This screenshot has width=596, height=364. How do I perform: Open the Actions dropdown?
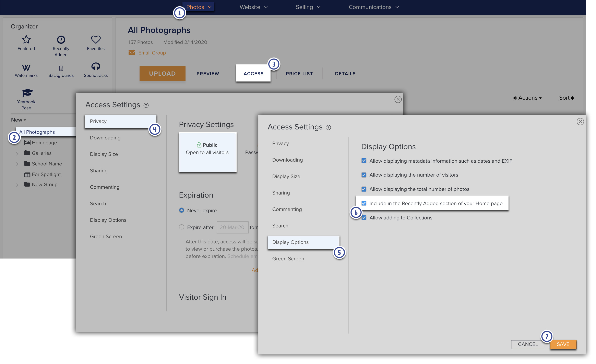527,98
